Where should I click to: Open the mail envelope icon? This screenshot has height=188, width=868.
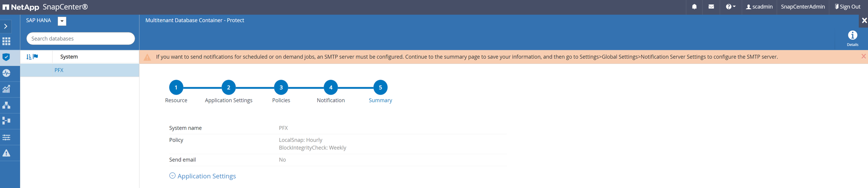(x=711, y=7)
